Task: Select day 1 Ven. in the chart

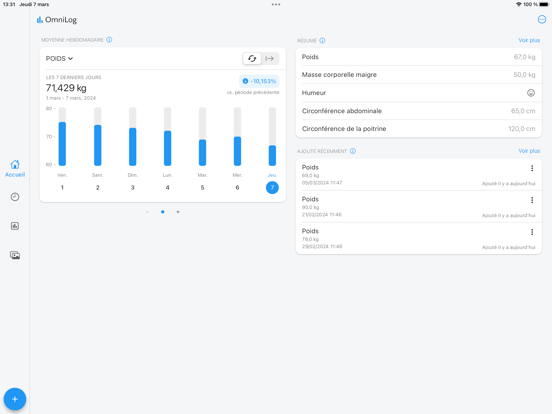Action: [x=62, y=187]
